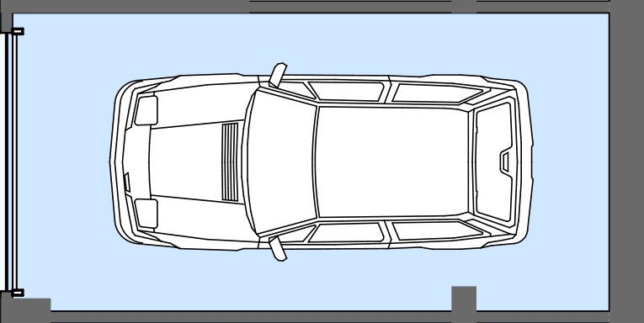The width and height of the screenshot is (644, 323).
Task: Select the car's hood vent grille
Action: click(x=230, y=162)
